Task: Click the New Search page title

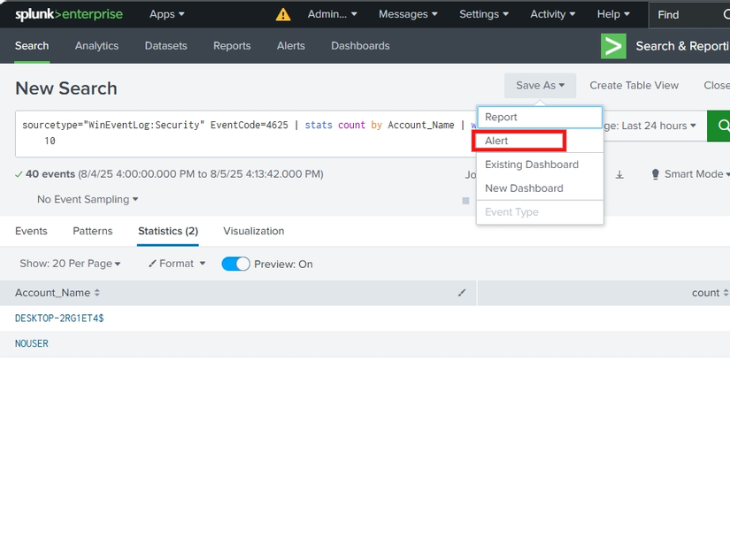Action: [x=66, y=88]
